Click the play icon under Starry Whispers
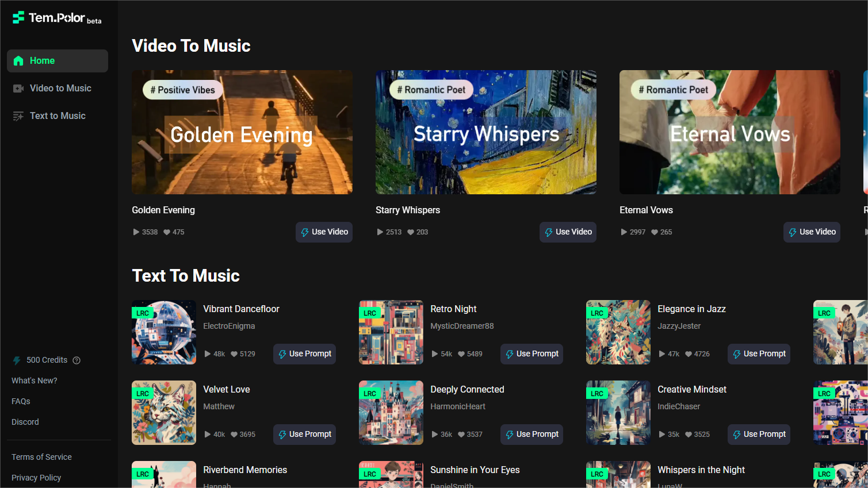Viewport: 868px width, 488px height. pos(380,232)
